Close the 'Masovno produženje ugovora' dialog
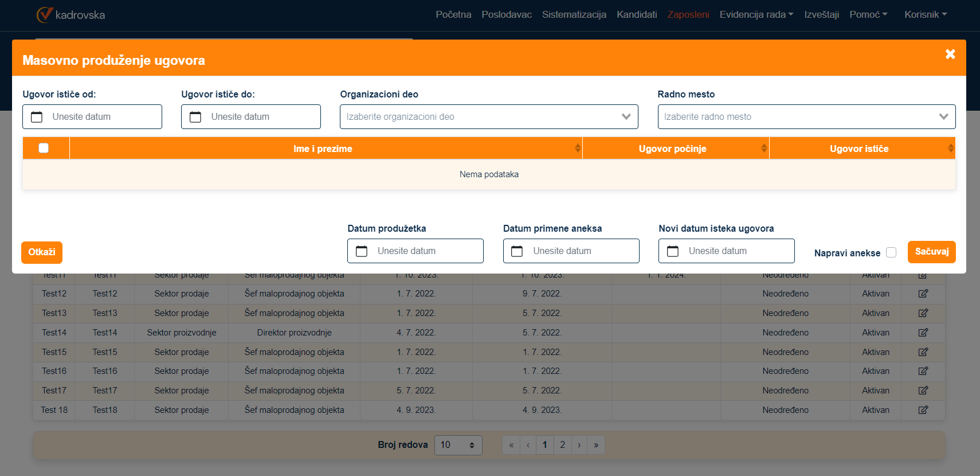 point(950,54)
